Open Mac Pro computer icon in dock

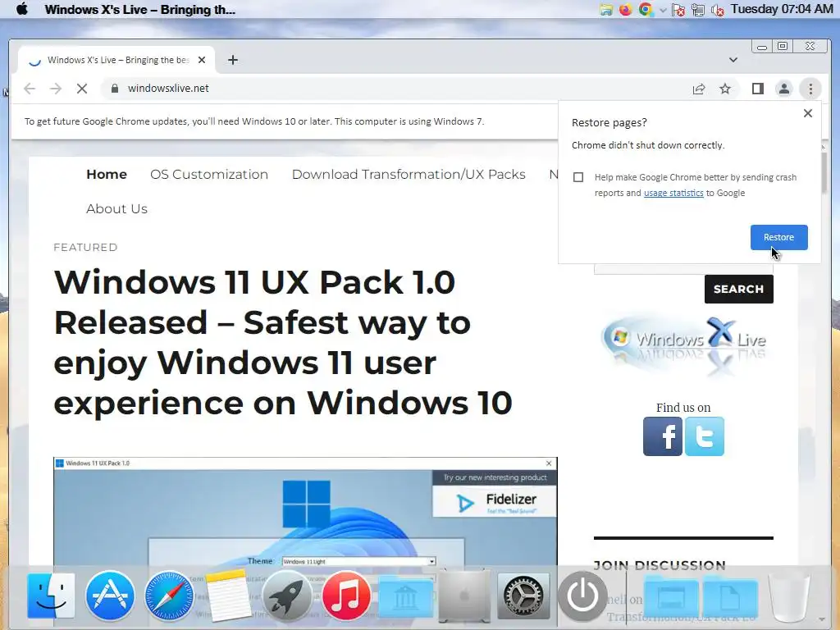click(x=464, y=597)
